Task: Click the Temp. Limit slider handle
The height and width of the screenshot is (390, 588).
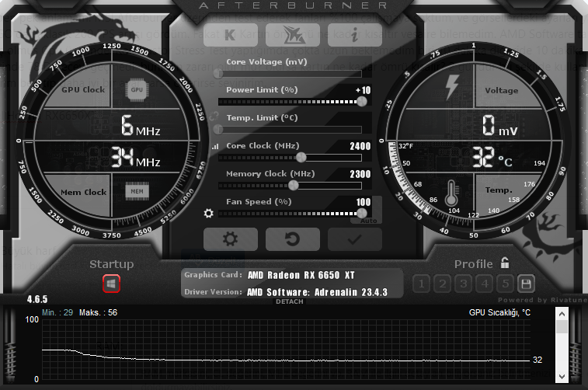Action: coord(218,130)
